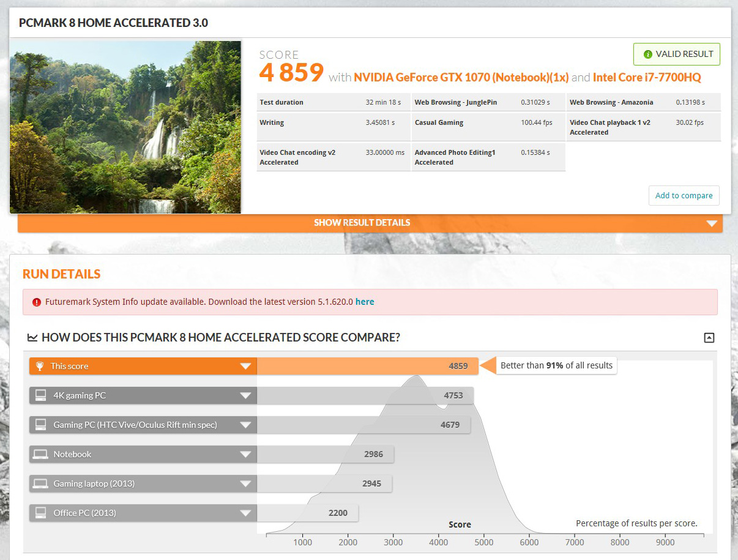Open NVIDIA GeForce GTX 1070 (Notebook) link

pos(461,78)
